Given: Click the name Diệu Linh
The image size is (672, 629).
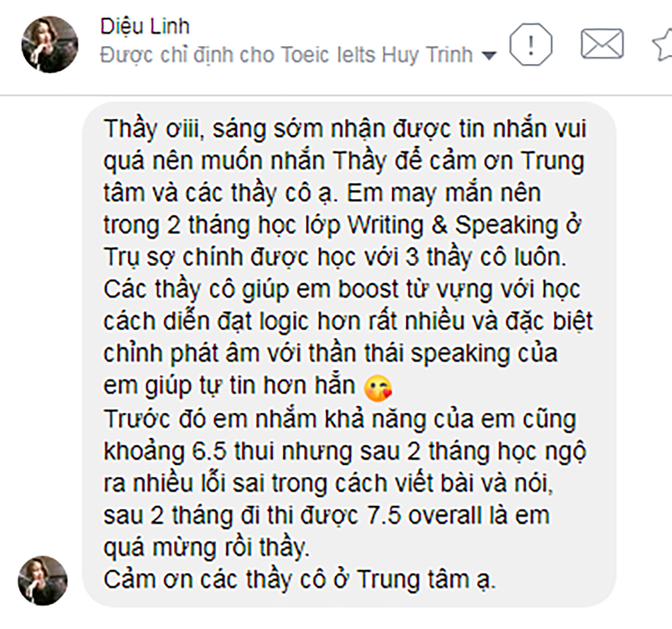Looking at the screenshot, I should click(x=145, y=26).
